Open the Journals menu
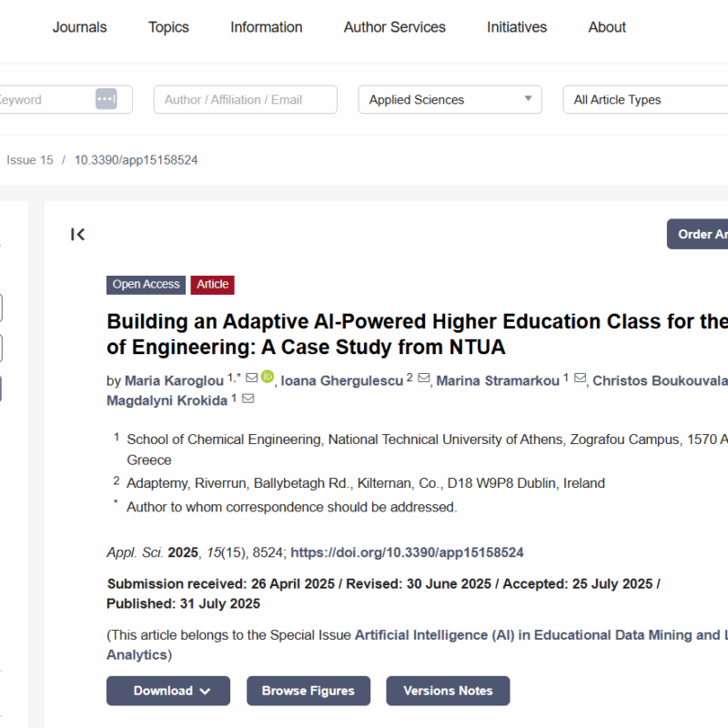Viewport: 728px width, 728px height. [79, 27]
